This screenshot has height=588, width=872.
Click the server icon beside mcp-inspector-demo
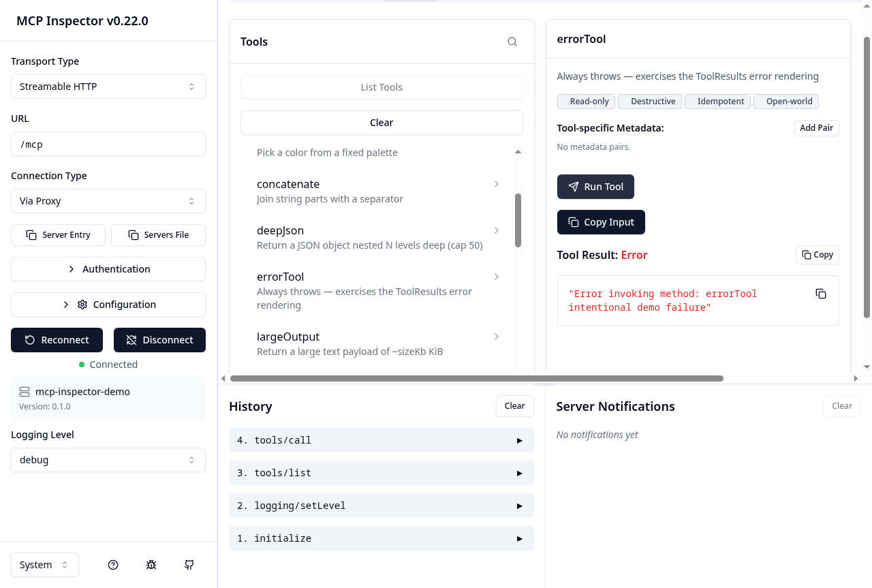[25, 392]
